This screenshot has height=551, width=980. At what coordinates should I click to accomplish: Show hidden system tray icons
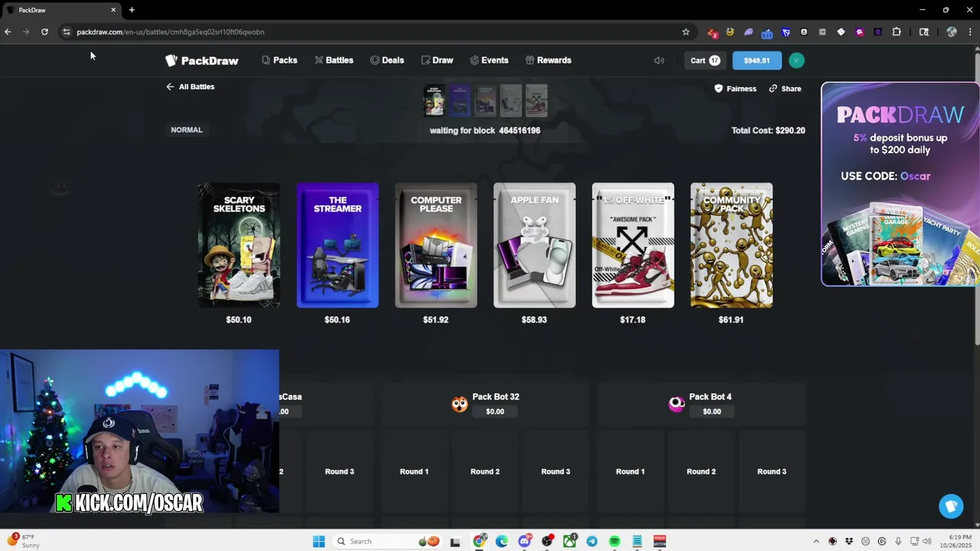pyautogui.click(x=816, y=541)
